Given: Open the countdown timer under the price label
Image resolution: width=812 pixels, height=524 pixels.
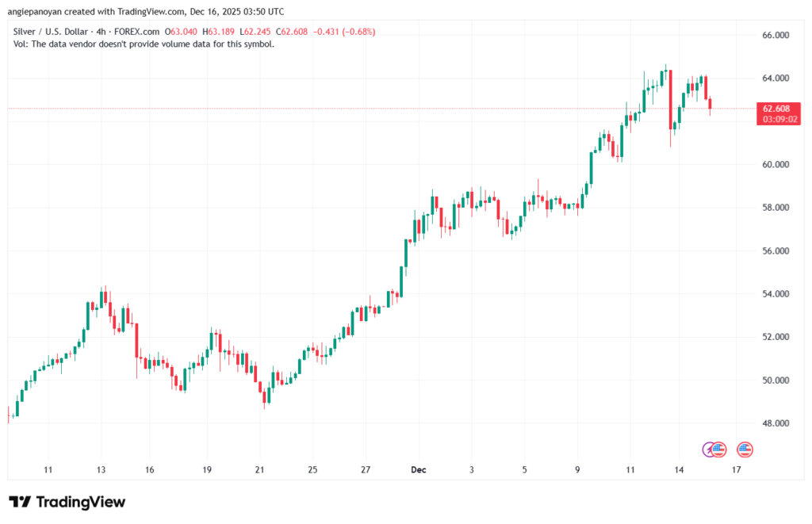Looking at the screenshot, I should [x=778, y=117].
